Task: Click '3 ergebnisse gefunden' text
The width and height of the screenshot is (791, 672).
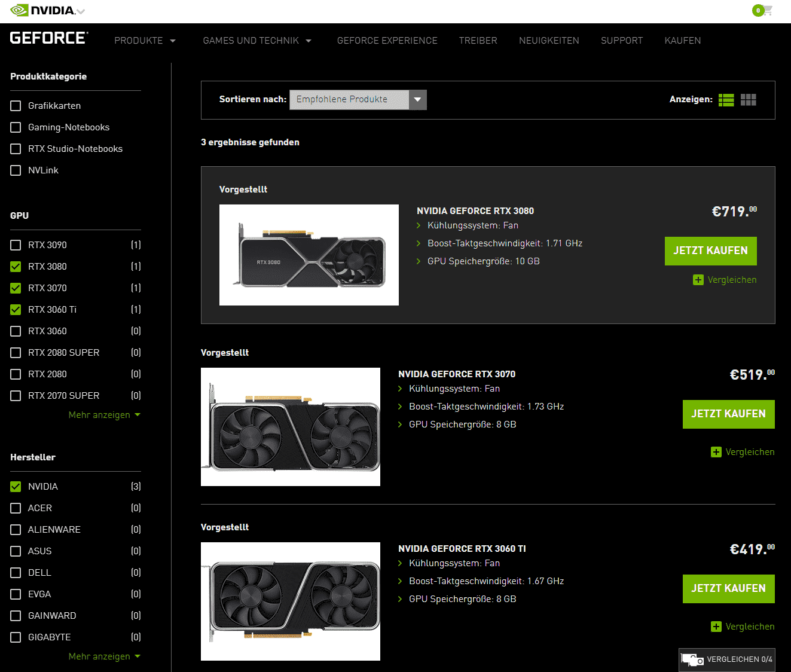Action: click(x=250, y=142)
